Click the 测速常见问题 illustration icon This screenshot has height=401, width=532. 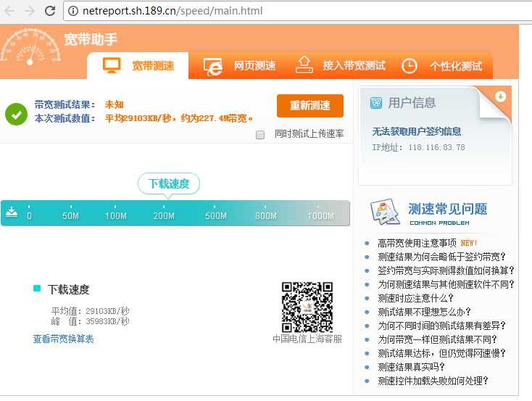385,212
